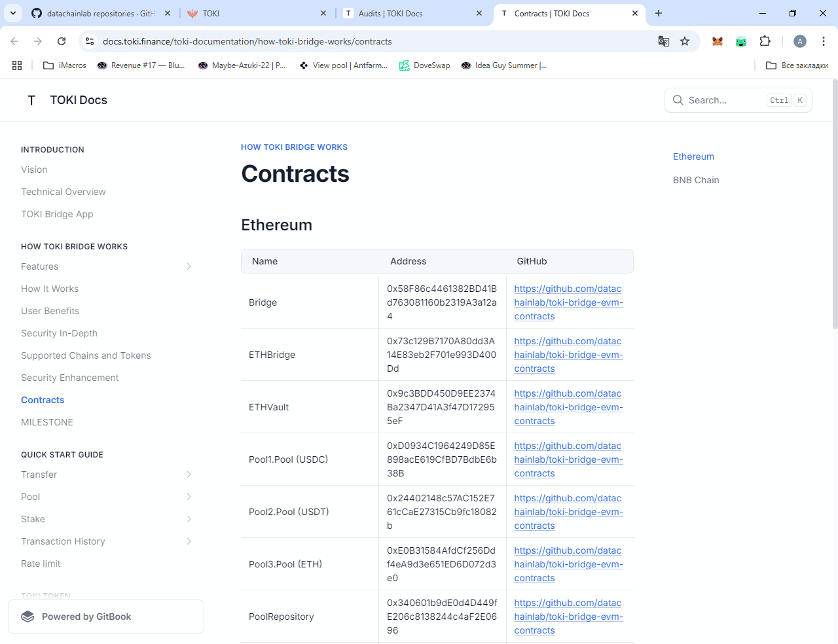The image size is (838, 644).
Task: Select Contracts in the sidebar
Action: click(43, 400)
